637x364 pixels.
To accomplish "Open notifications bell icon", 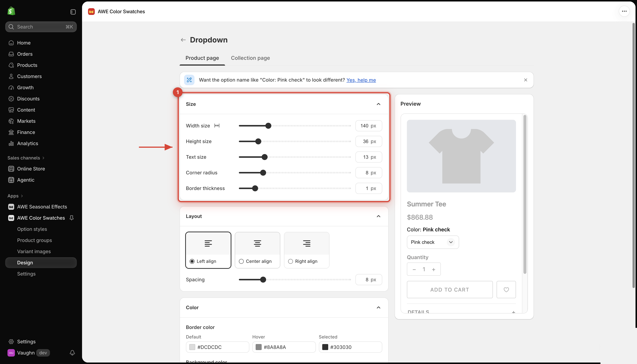I will tap(72, 353).
